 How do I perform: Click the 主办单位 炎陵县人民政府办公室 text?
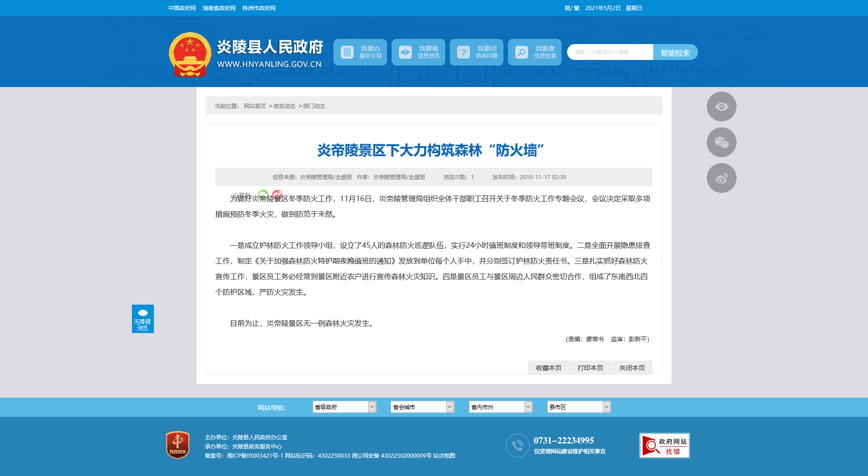[246, 438]
